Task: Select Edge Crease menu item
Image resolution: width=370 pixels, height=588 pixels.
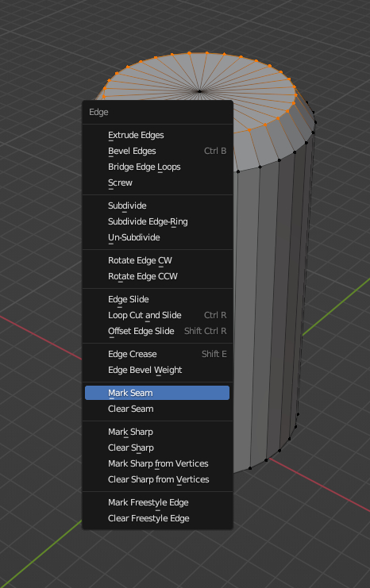Action: (157, 354)
